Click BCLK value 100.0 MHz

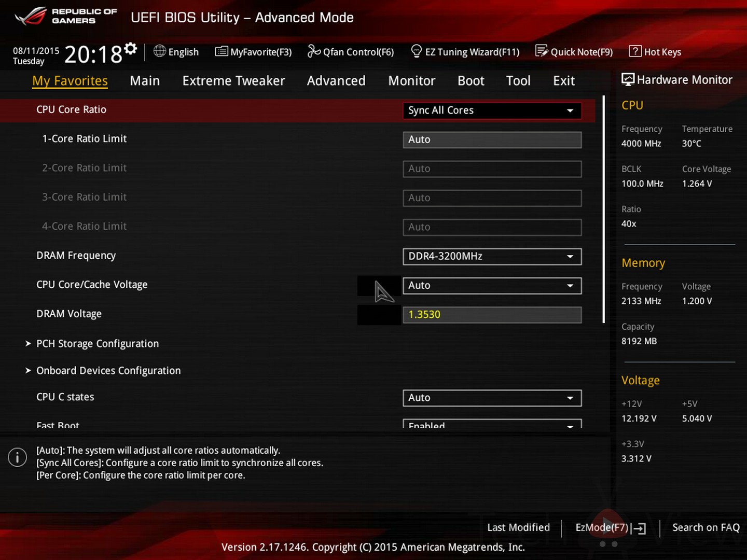pos(642,184)
